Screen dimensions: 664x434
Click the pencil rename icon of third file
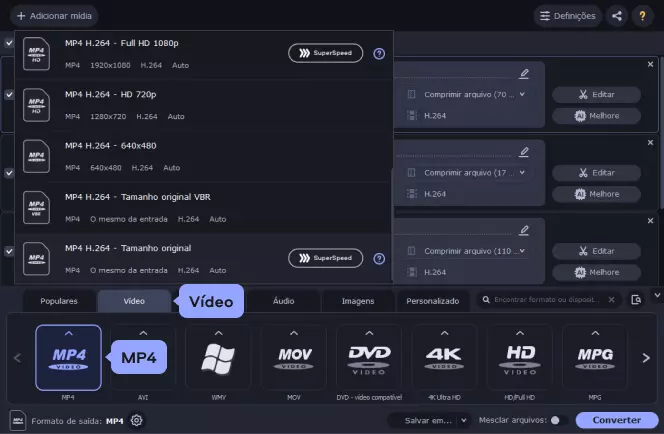point(524,230)
